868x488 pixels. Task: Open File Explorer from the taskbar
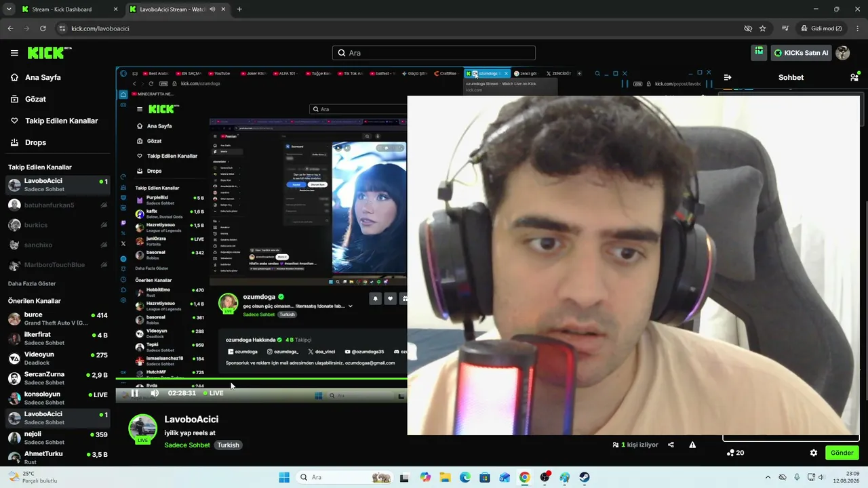coord(445,477)
